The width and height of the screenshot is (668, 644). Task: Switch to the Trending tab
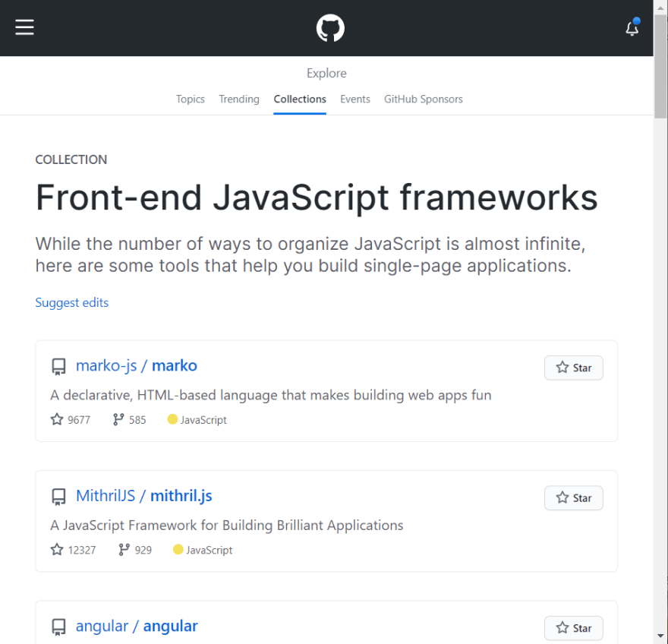click(x=239, y=99)
